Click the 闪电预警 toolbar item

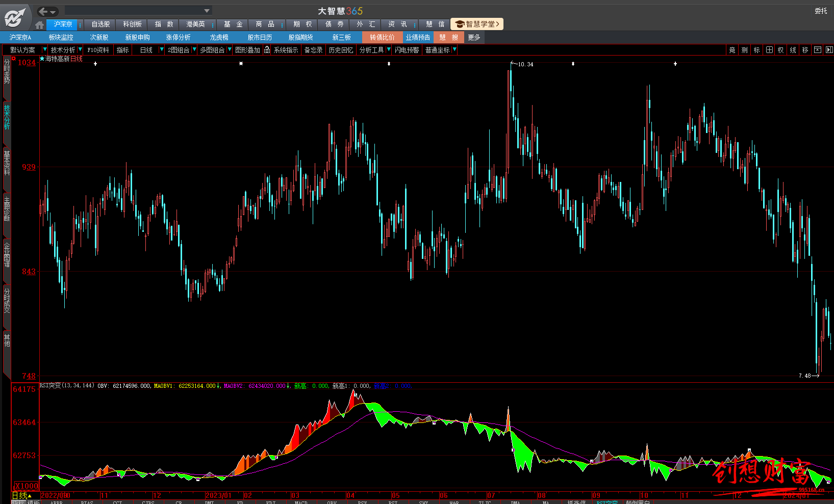[x=407, y=50]
